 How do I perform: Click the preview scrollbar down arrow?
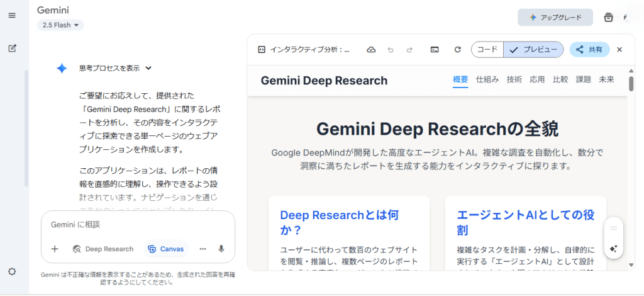tap(631, 266)
